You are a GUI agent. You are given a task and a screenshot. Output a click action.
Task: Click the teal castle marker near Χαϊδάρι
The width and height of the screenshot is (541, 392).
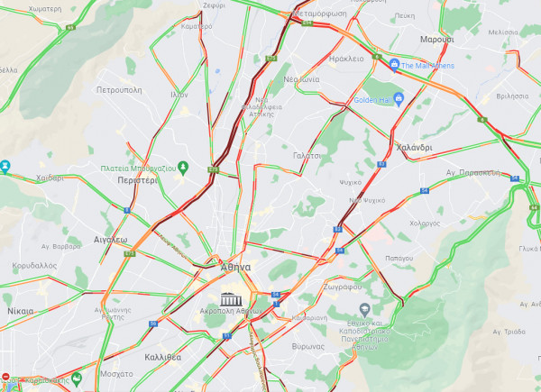pos(5,167)
